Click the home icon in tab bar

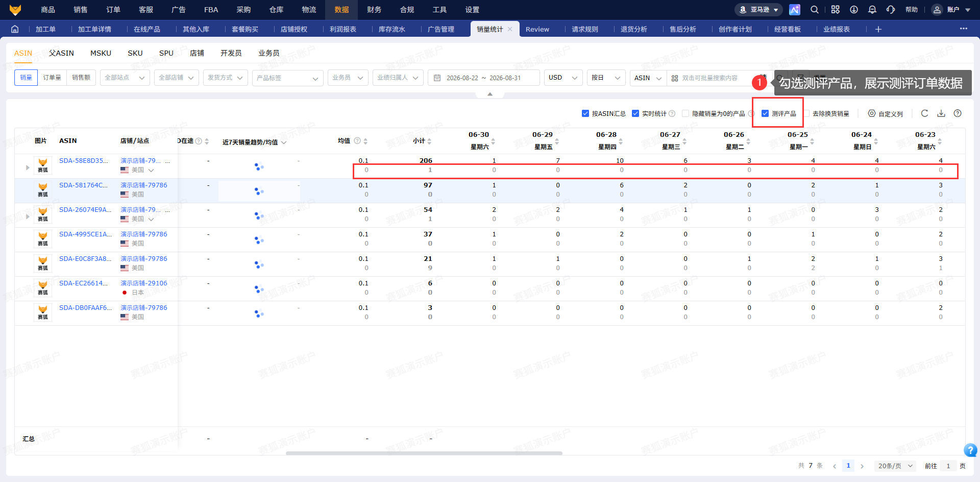point(15,29)
